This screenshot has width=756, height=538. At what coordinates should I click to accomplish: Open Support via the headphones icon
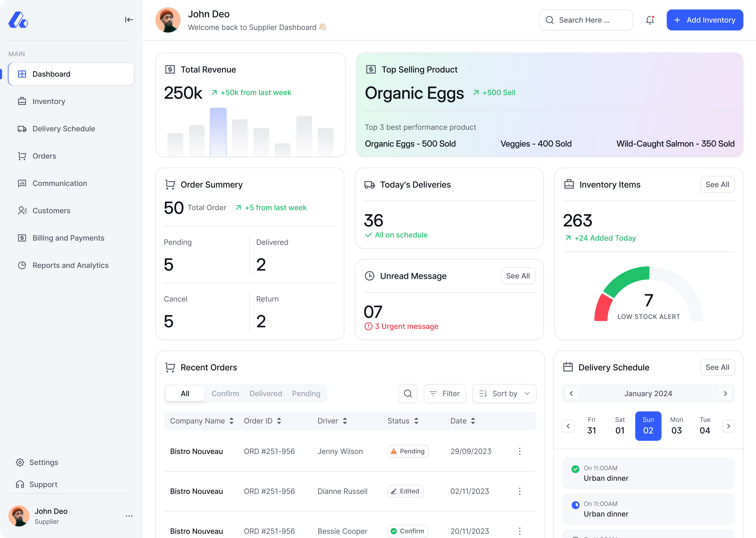(20, 484)
